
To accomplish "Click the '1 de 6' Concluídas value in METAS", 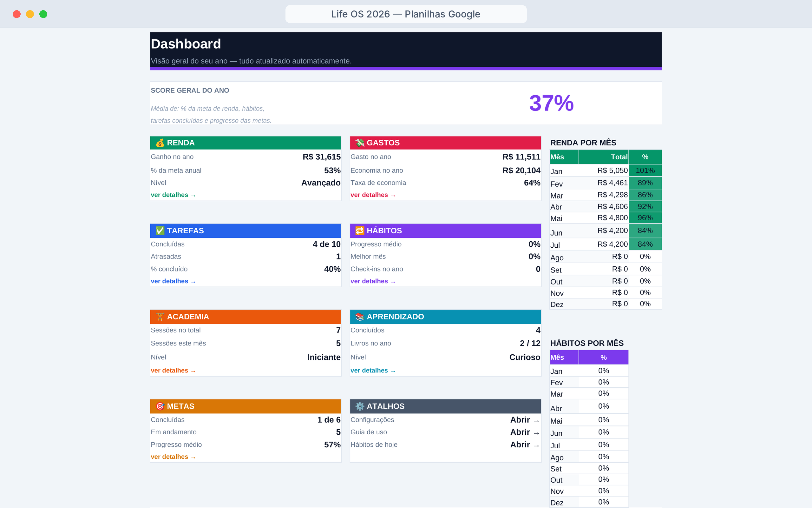I will pyautogui.click(x=329, y=420).
